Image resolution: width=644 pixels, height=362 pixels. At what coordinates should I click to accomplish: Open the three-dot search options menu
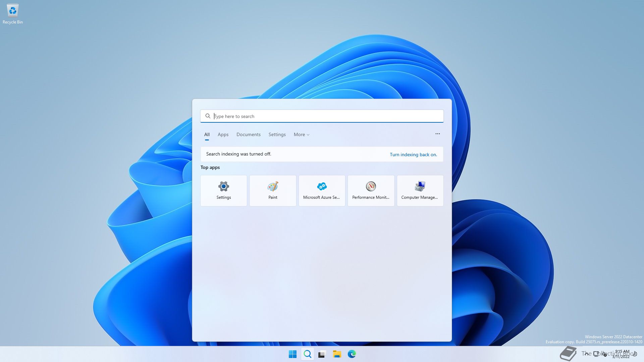[x=437, y=134]
